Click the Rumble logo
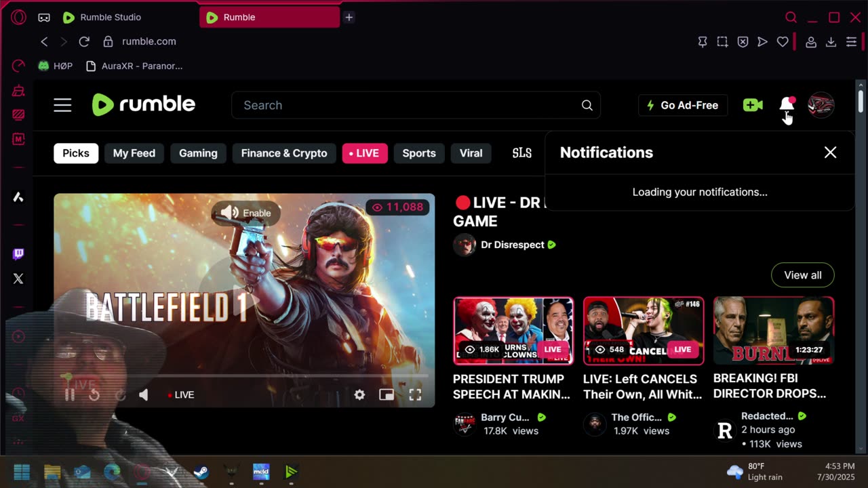Viewport: 868px width, 488px height. pos(144,104)
